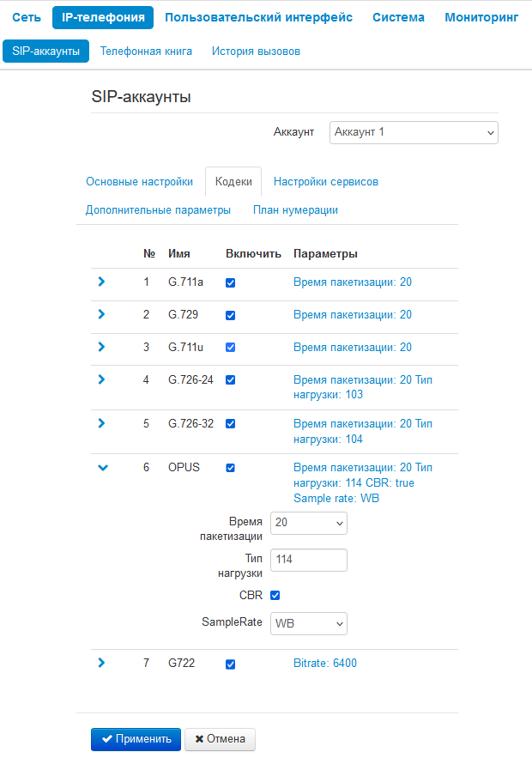The image size is (532, 764).
Task: Expand the G722 codec row chevron
Action: coord(101,663)
